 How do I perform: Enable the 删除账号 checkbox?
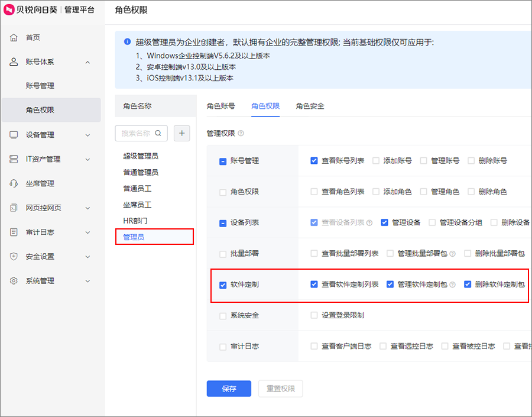click(x=471, y=161)
